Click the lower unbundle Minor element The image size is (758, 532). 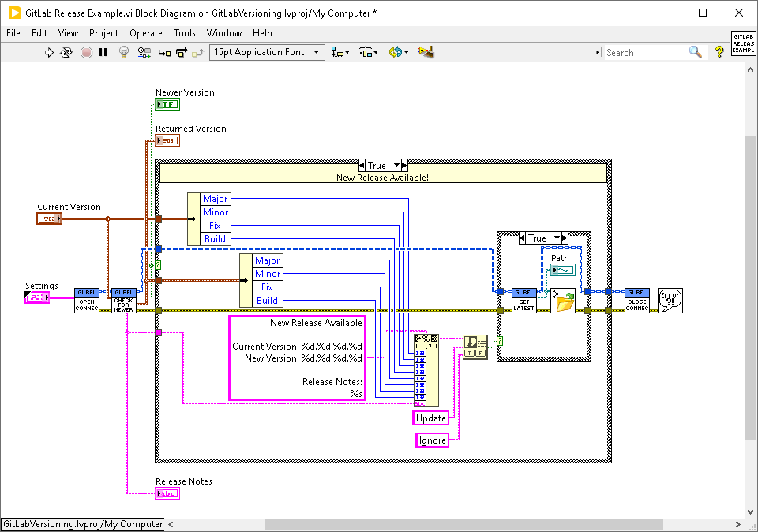pos(268,273)
